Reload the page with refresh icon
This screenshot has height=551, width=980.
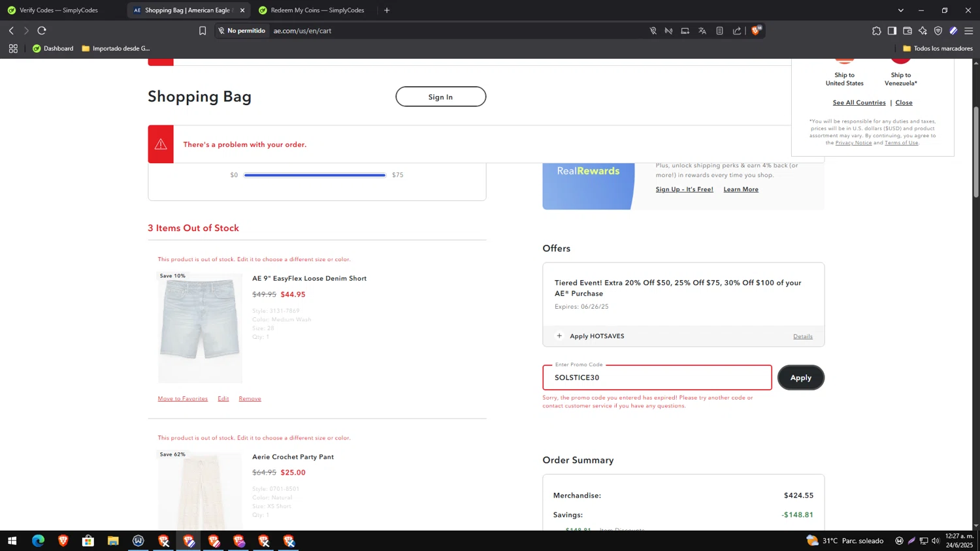42,31
